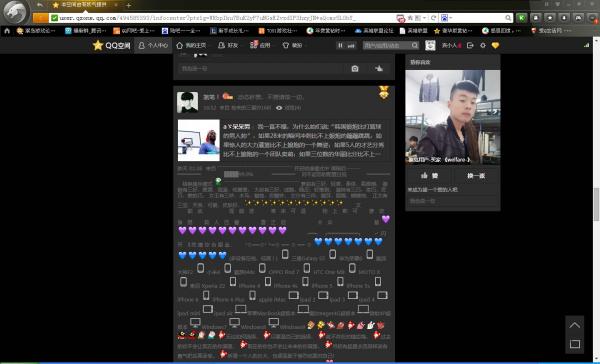Click the QQ空间 star logo

click(111, 45)
